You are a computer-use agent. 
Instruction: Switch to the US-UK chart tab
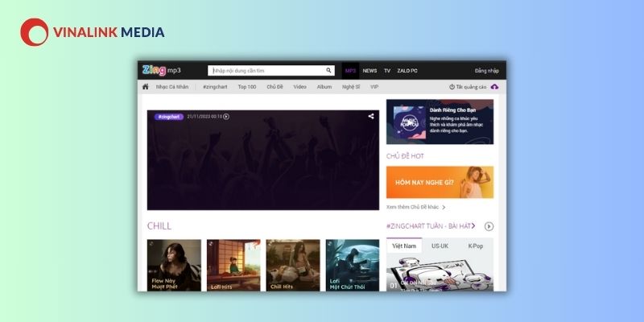(440, 246)
